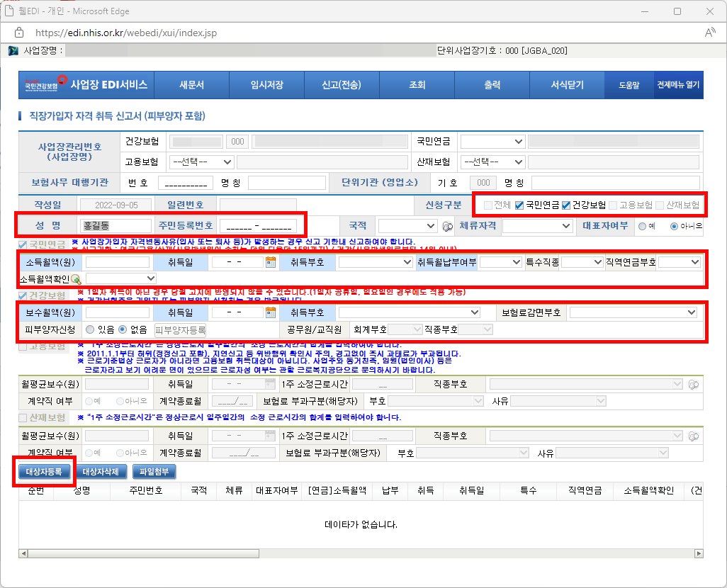Click the 산재보험 취득일 calendar icon
727x588 pixels.
point(270,436)
